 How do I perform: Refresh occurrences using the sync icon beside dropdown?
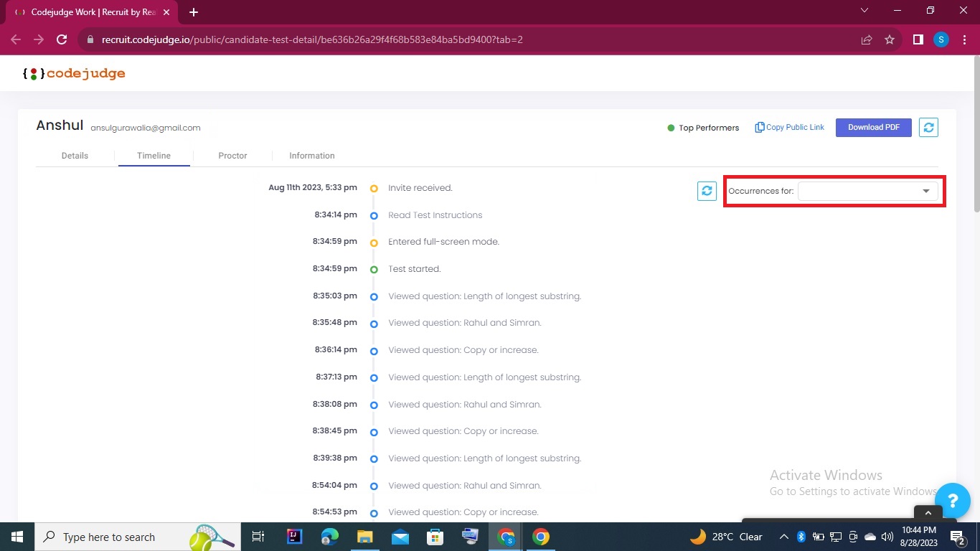[707, 191]
